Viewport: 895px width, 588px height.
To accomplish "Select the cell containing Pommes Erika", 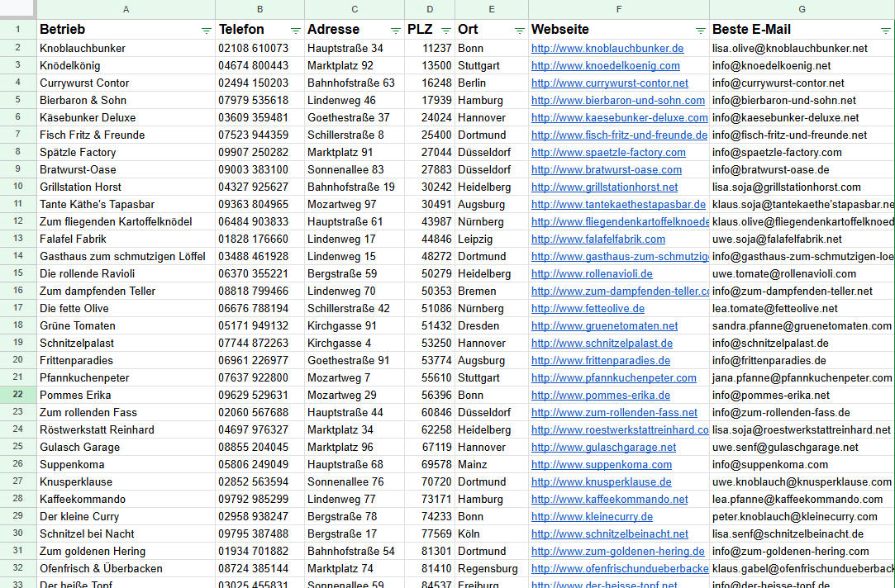I will [x=126, y=396].
